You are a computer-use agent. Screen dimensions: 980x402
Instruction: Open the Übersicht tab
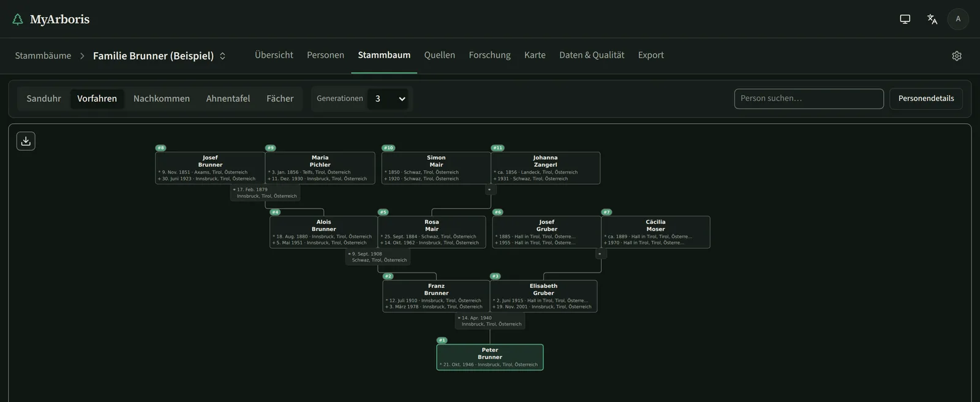click(x=274, y=55)
